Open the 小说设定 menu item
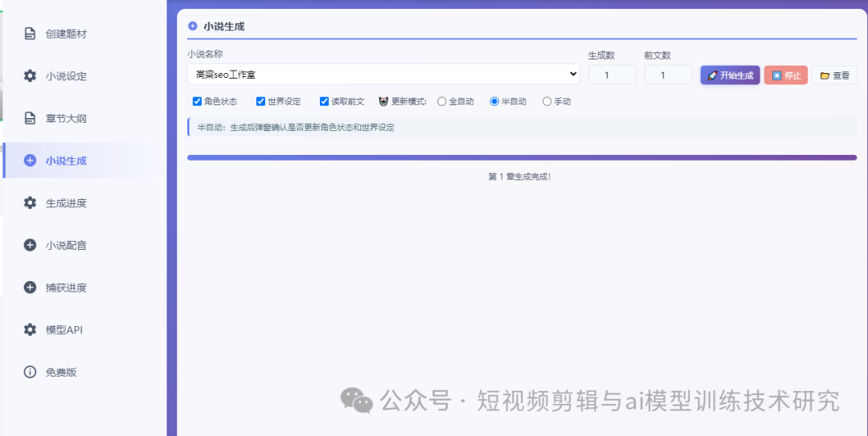Screen dimensions: 868x436 pyautogui.click(x=84, y=75)
